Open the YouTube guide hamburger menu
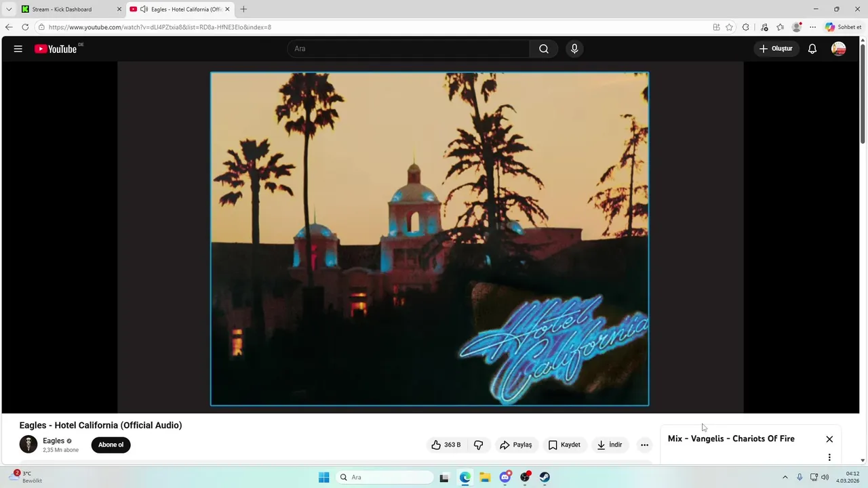The image size is (868, 488). (18, 49)
